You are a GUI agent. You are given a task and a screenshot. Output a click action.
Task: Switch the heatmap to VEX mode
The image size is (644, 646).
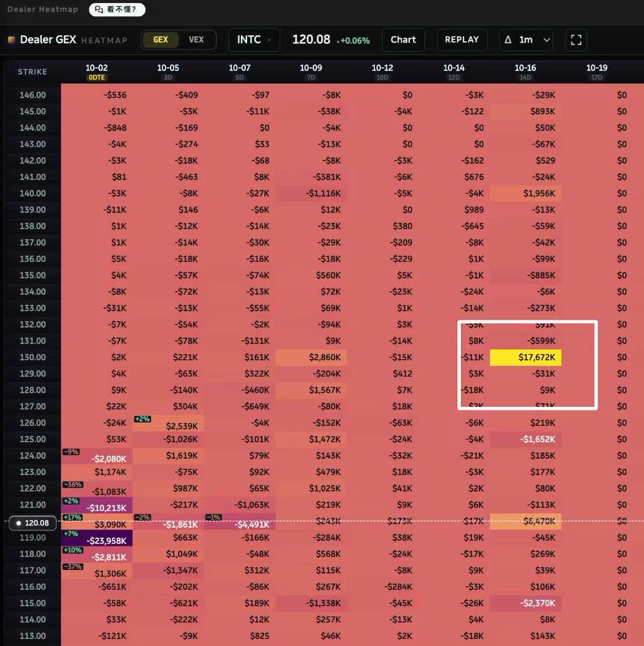coord(196,40)
